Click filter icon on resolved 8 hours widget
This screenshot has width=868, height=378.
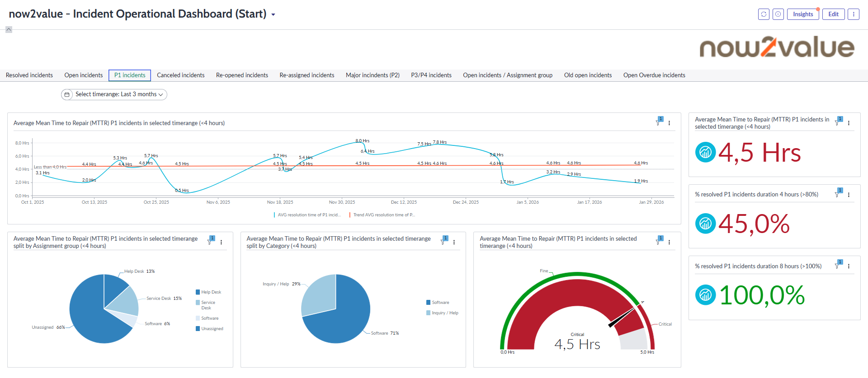(x=839, y=265)
